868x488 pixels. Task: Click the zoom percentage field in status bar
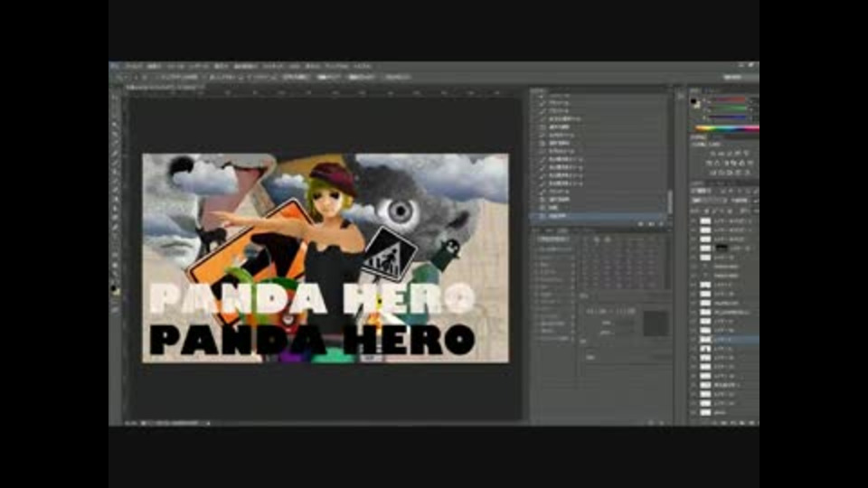(130, 423)
